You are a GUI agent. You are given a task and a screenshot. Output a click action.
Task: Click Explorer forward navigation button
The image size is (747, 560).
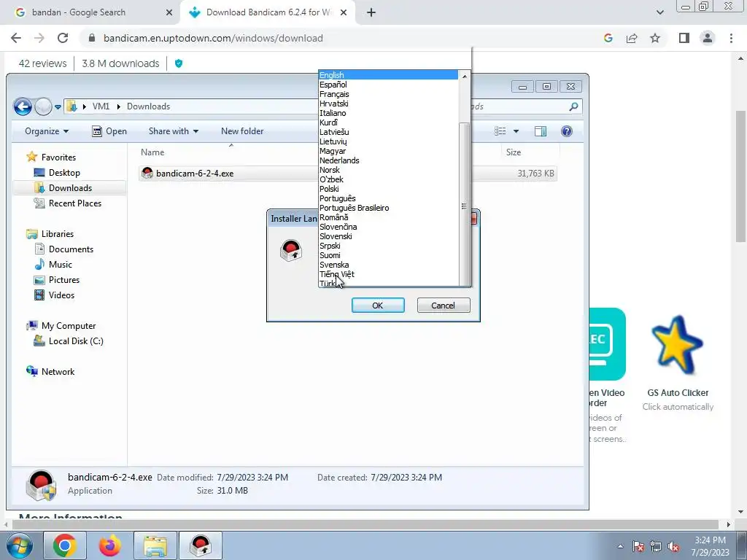43,106
